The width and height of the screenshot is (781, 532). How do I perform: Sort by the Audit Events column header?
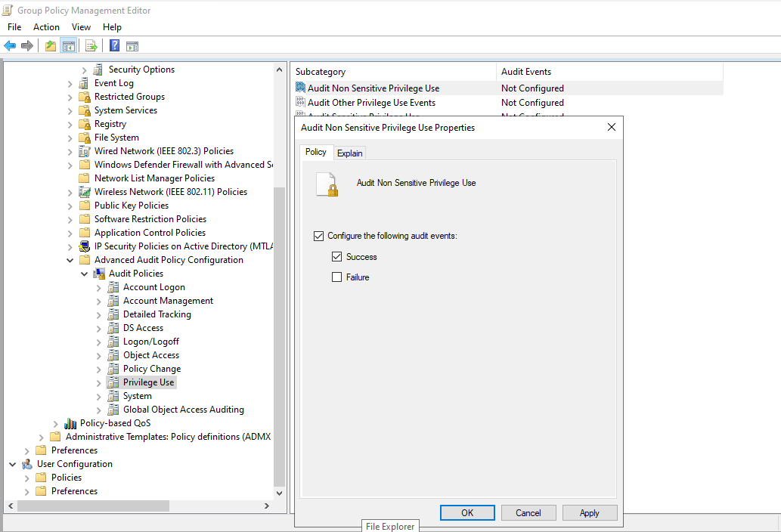click(609, 72)
